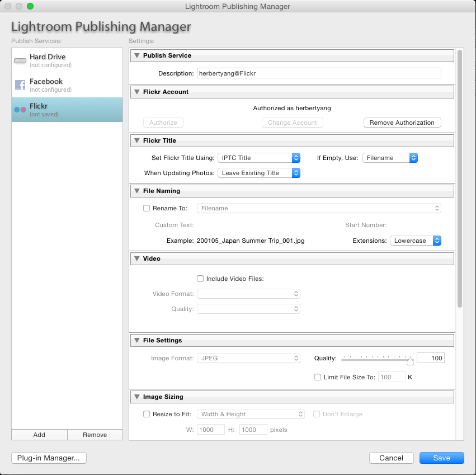Click the Flickr dots icon

click(20, 110)
